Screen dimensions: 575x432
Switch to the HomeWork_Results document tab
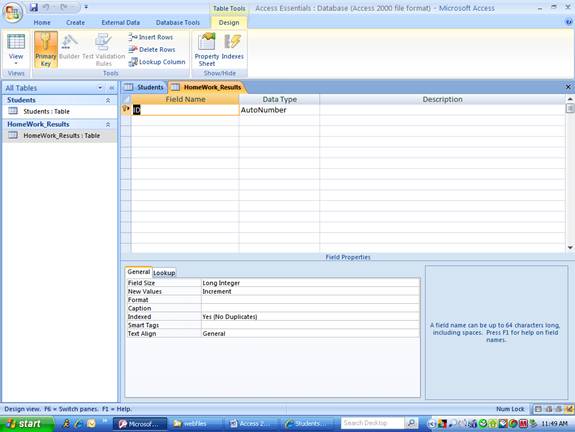coord(207,87)
